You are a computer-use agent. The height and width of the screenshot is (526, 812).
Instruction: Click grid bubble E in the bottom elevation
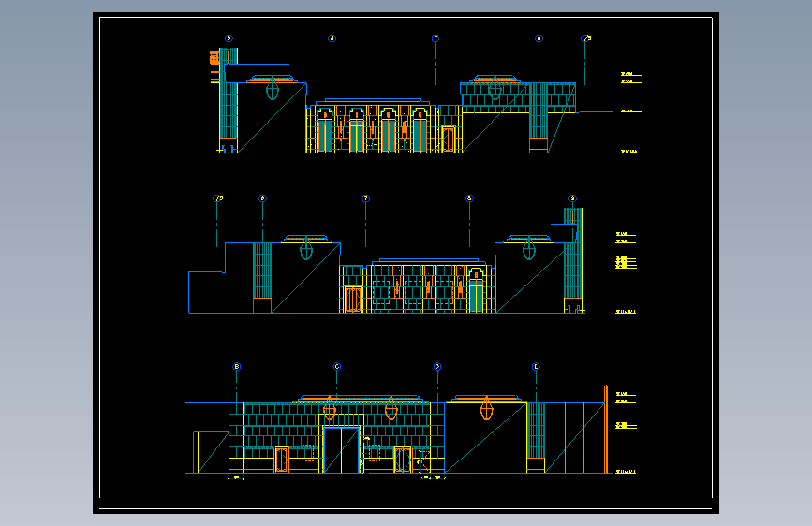coord(536,367)
